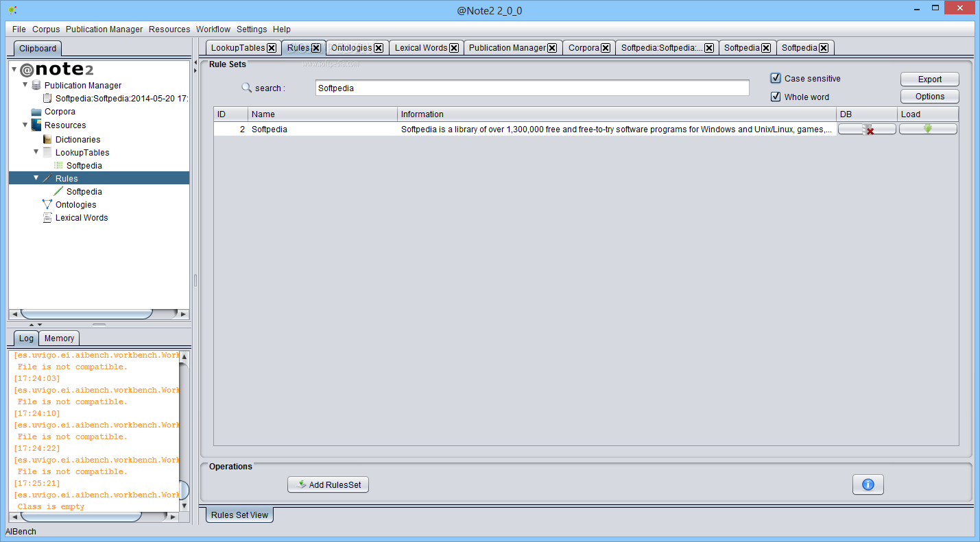Screen dimensions: 980x542
Task: Close the Softpedia:Softpedia tab
Action: pos(709,48)
